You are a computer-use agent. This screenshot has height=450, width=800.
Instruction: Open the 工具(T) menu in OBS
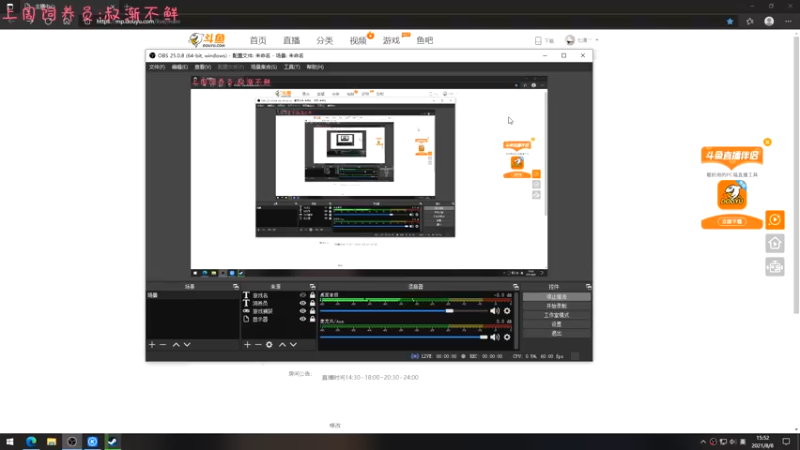[x=292, y=67]
